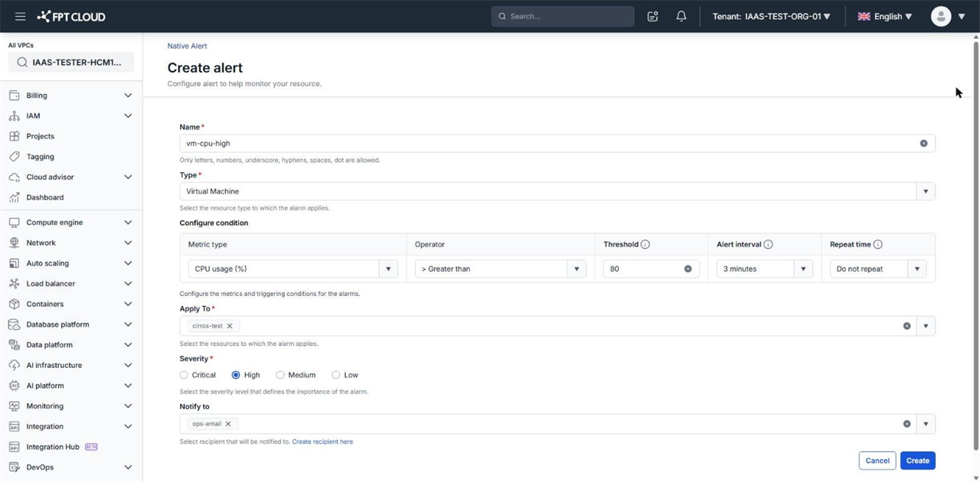Focus the Threshold input field
The width and height of the screenshot is (980, 482).
651,269
